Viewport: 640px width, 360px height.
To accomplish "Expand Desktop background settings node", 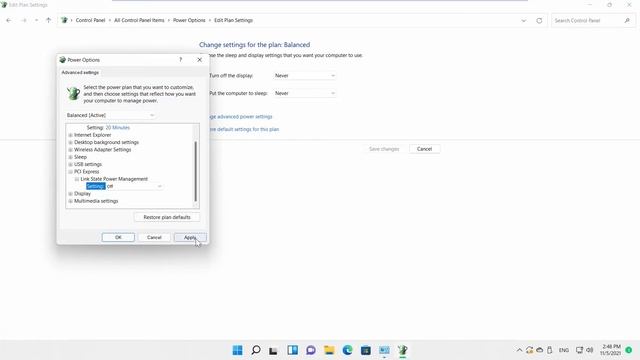I will click(x=71, y=142).
